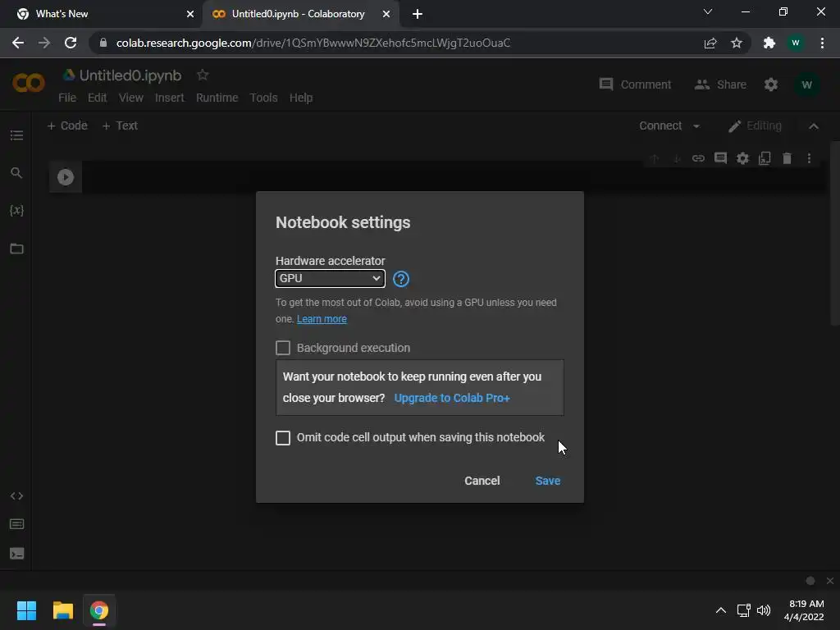Switch to the What's New tab
Image resolution: width=840 pixels, height=630 pixels.
[x=98, y=14]
